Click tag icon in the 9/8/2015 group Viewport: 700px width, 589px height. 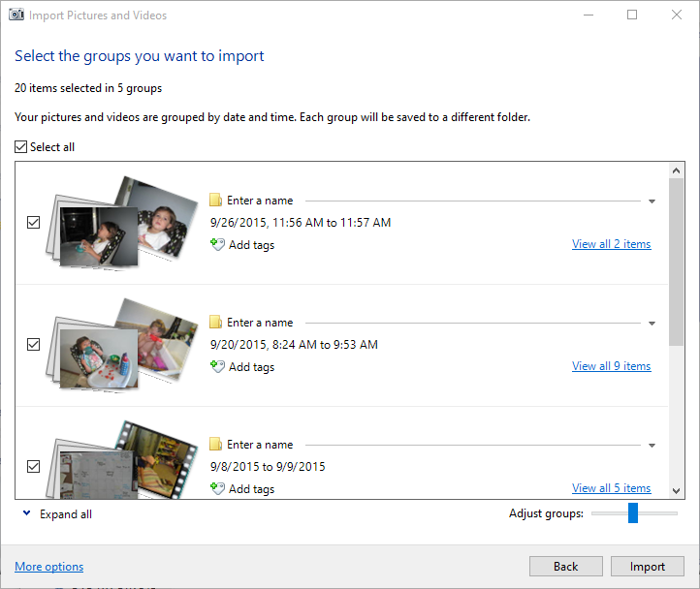coord(217,488)
